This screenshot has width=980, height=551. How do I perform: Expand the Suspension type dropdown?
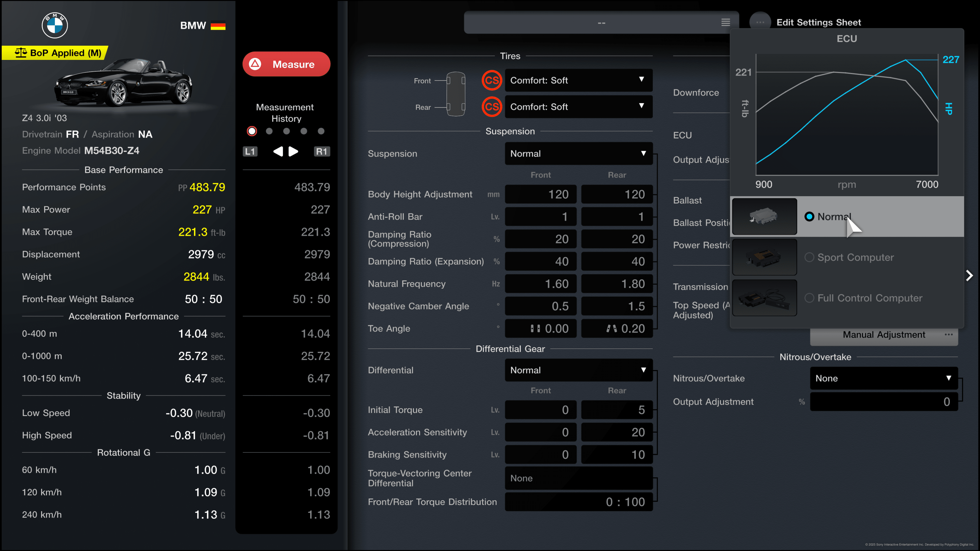click(578, 154)
